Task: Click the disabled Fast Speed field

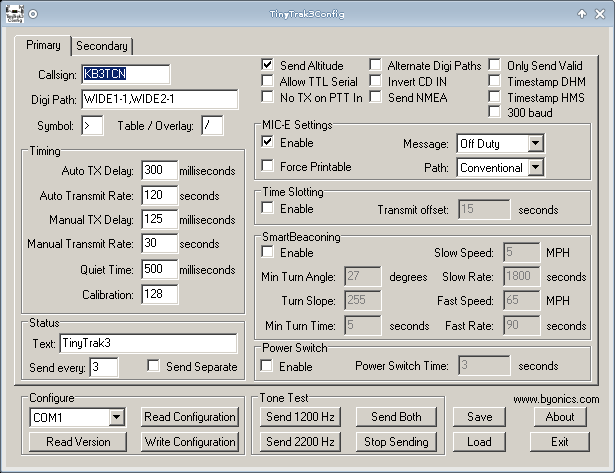Action: [x=522, y=300]
